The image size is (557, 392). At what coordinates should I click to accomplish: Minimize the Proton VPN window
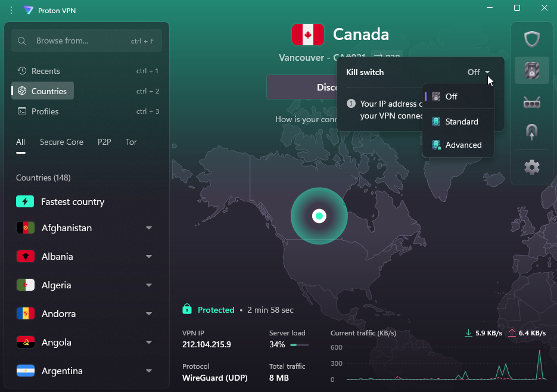490,8
